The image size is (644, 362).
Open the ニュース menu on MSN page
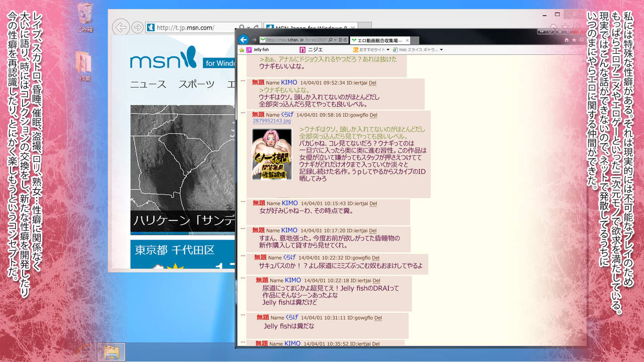(148, 84)
